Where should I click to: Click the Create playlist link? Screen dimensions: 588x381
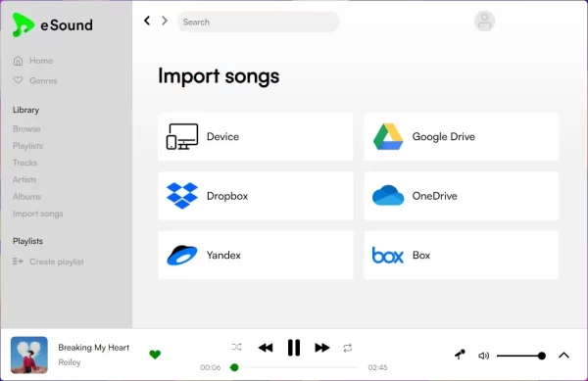[x=57, y=262]
